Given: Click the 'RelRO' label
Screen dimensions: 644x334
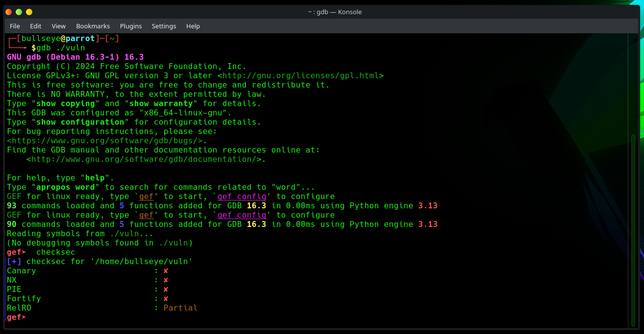Looking at the screenshot, I should pos(19,308).
